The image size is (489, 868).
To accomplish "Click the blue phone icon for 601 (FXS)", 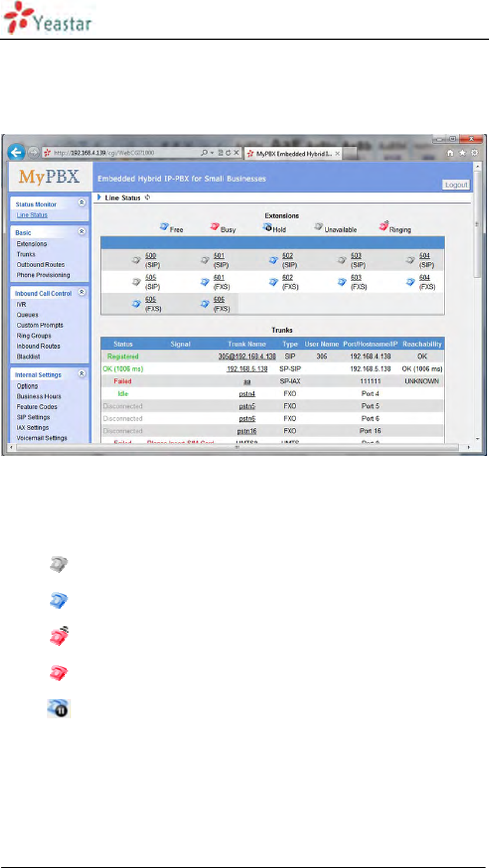I will pyautogui.click(x=204, y=282).
